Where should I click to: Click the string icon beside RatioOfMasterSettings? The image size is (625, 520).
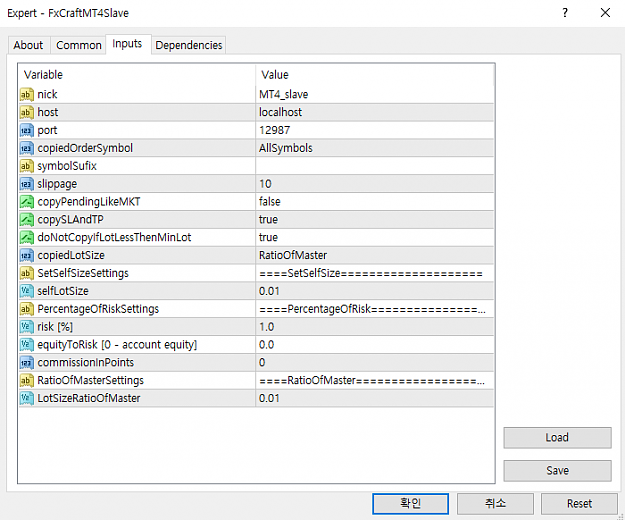pos(26,381)
